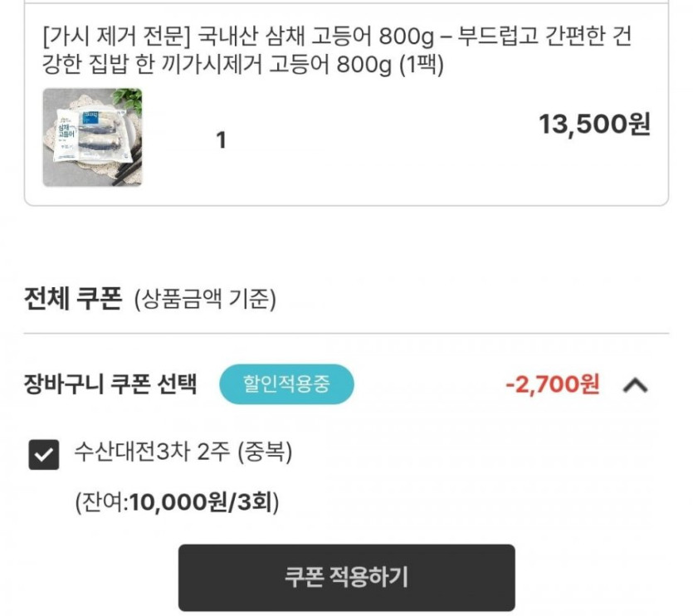The image size is (693, 616).
Task: Toggle coupon via the 수산대전3차 2주 label text
Action: 152,452
